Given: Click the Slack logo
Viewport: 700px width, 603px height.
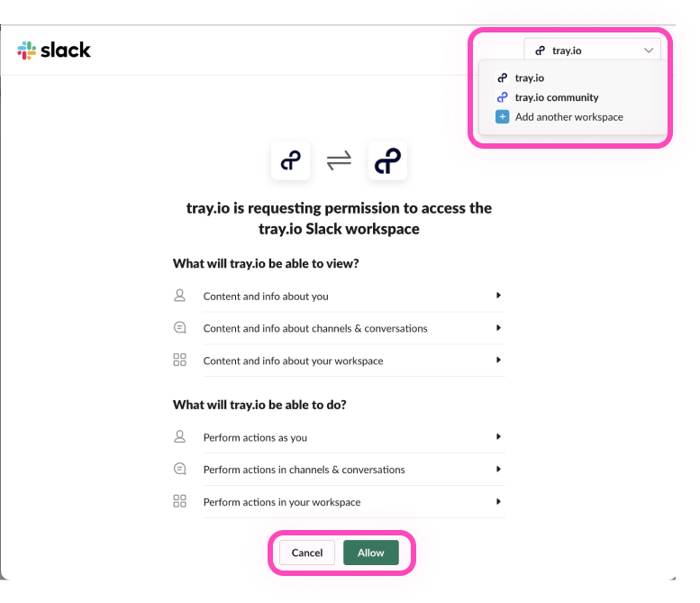Looking at the screenshot, I should tap(54, 50).
